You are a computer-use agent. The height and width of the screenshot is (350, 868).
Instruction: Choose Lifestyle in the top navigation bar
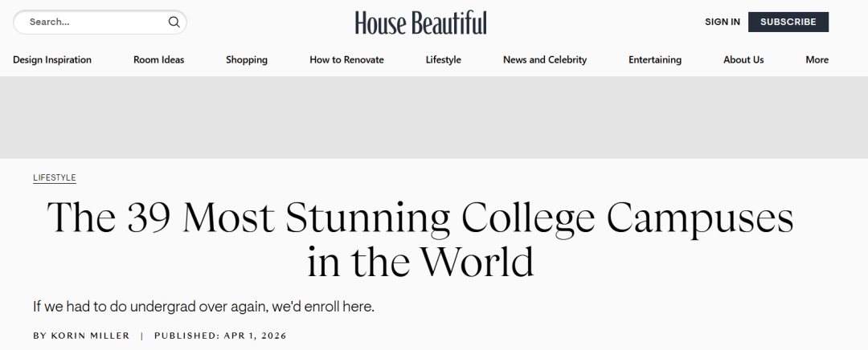coord(443,60)
